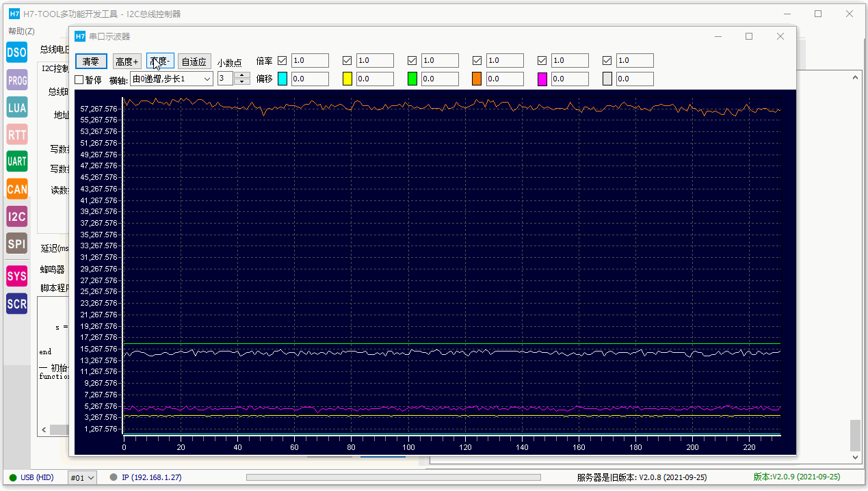Open the SCR screen tool
This screenshot has height=491, width=868.
click(x=16, y=304)
